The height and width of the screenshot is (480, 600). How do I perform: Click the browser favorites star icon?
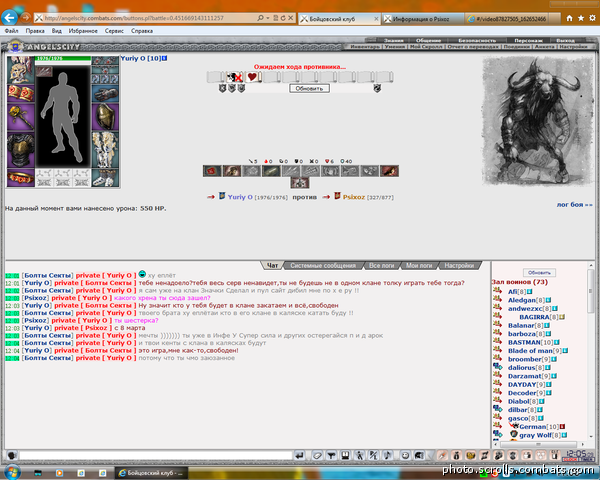coord(581,18)
